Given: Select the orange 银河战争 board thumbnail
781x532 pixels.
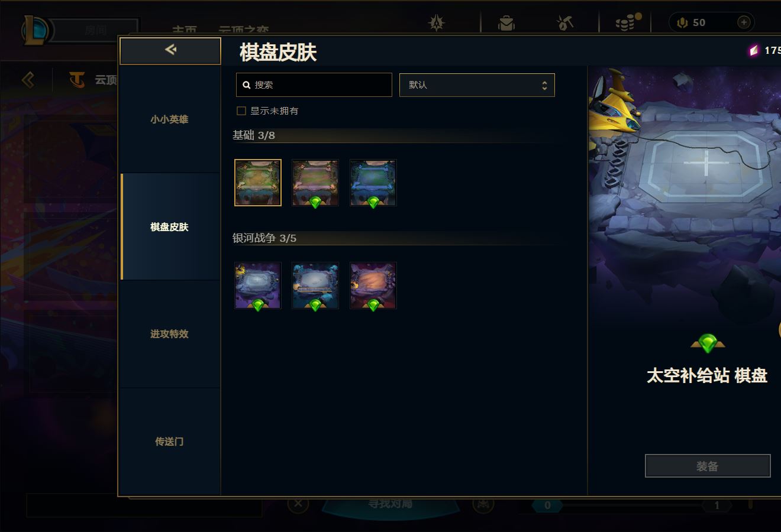Looking at the screenshot, I should click(x=373, y=286).
